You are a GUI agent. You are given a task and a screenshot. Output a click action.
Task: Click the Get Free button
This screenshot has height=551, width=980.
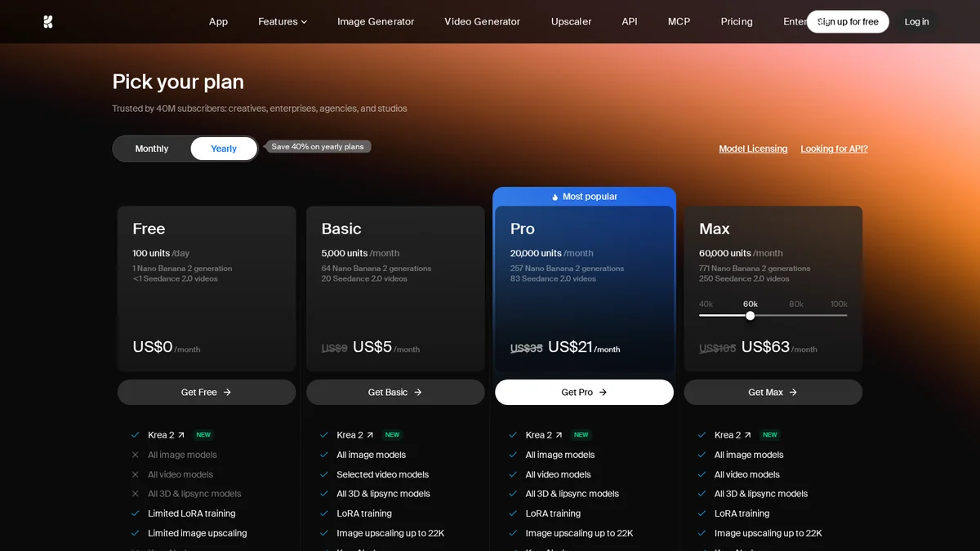[207, 392]
